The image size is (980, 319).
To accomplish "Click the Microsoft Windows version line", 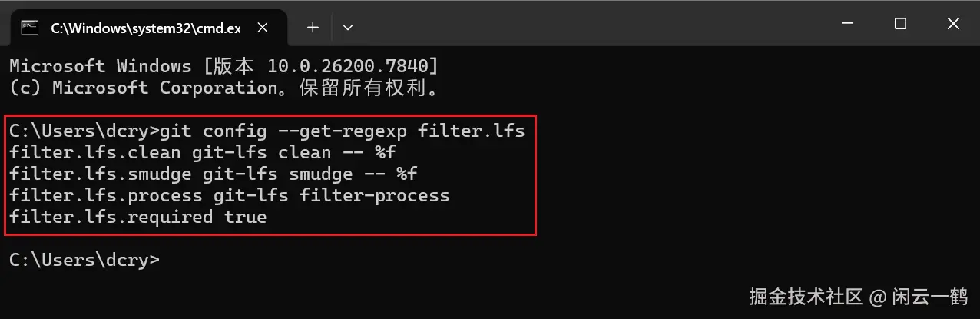I will point(223,66).
